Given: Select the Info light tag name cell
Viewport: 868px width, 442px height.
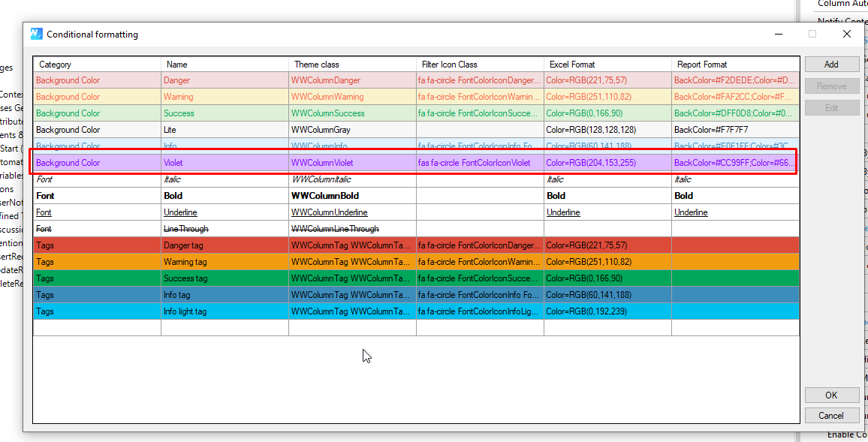Looking at the screenshot, I should tap(225, 311).
